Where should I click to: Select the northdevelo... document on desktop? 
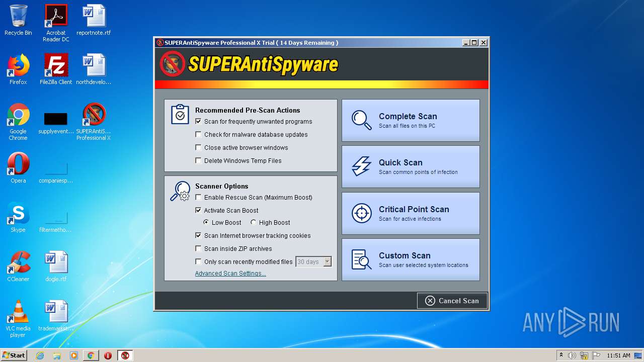[94, 69]
